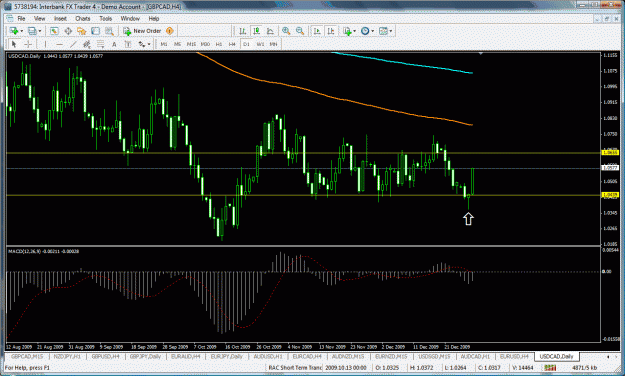Toggle the Auto Scroll chart icon

coord(317,31)
